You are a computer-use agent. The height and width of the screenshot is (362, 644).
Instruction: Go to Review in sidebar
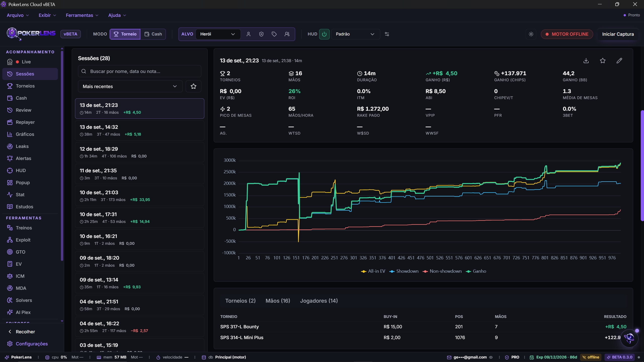coord(30,110)
